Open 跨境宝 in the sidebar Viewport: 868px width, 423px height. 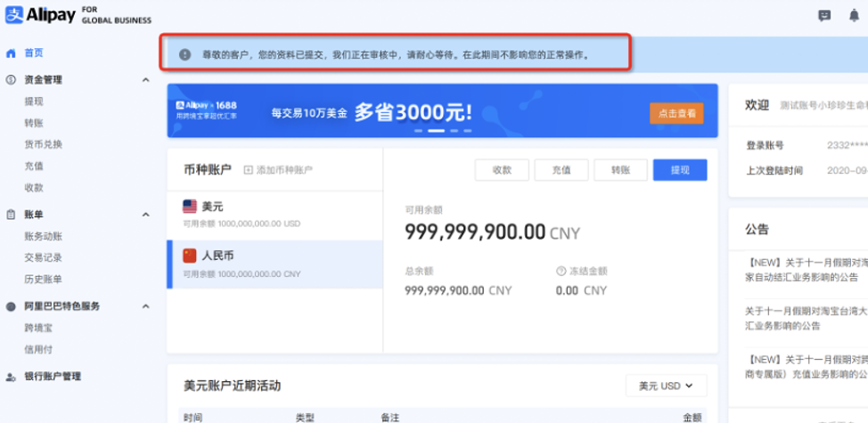pos(38,329)
